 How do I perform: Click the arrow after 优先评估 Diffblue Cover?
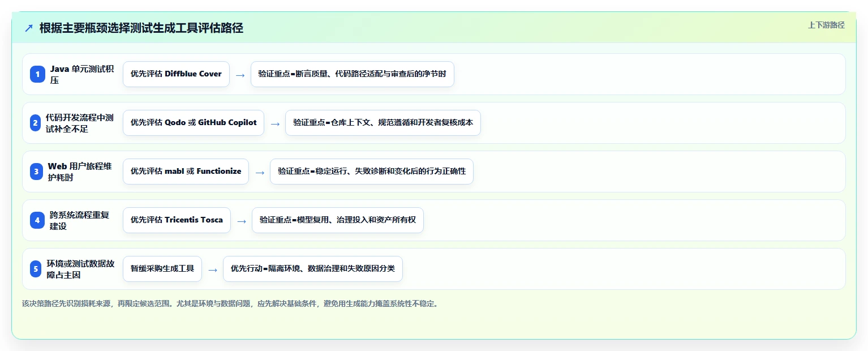[240, 75]
